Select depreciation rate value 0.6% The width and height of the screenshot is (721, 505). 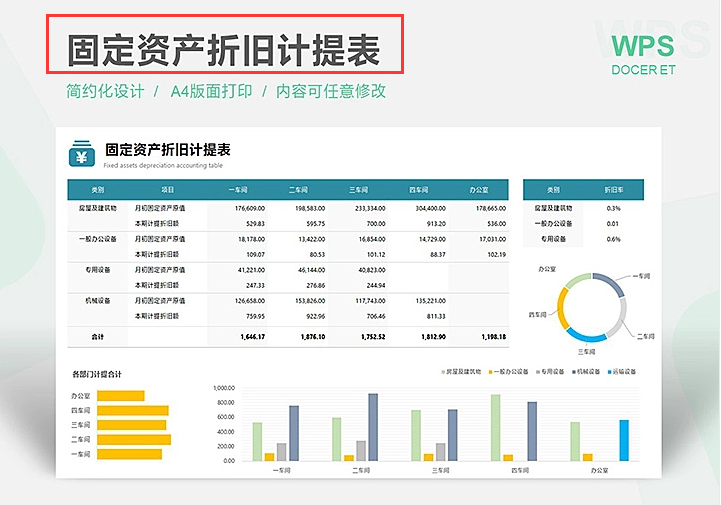[613, 239]
